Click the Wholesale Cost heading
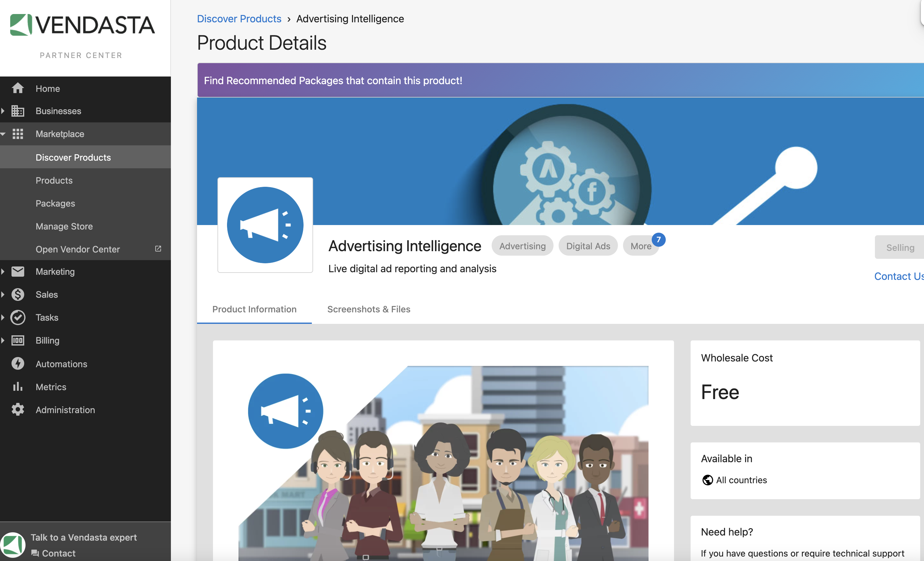 point(737,357)
